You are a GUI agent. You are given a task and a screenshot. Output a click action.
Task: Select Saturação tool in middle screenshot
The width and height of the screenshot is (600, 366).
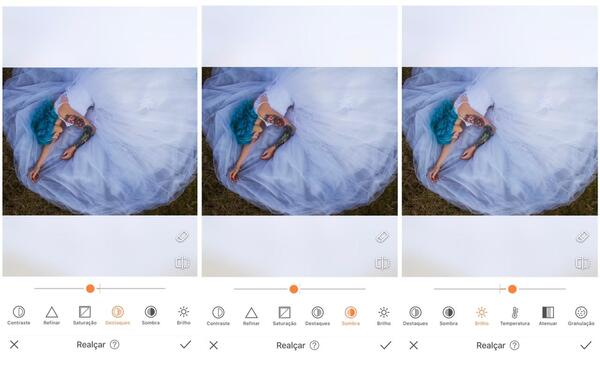(x=284, y=316)
